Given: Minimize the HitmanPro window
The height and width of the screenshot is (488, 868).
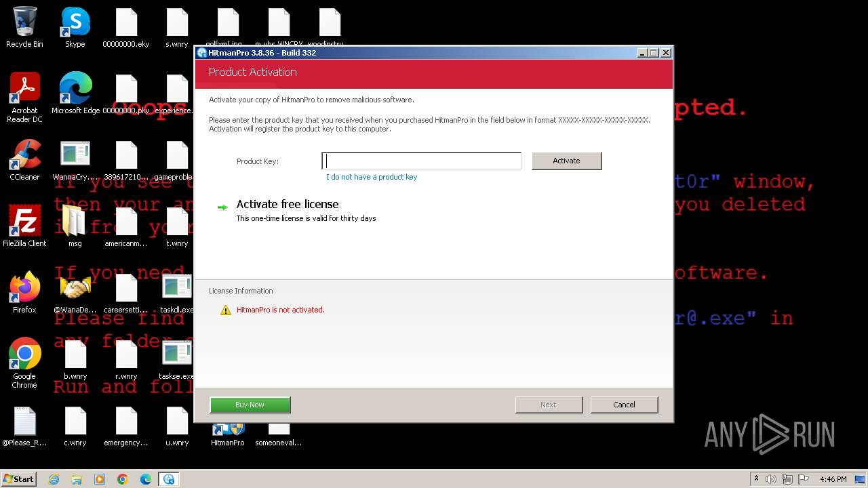Looking at the screenshot, I should click(x=642, y=53).
